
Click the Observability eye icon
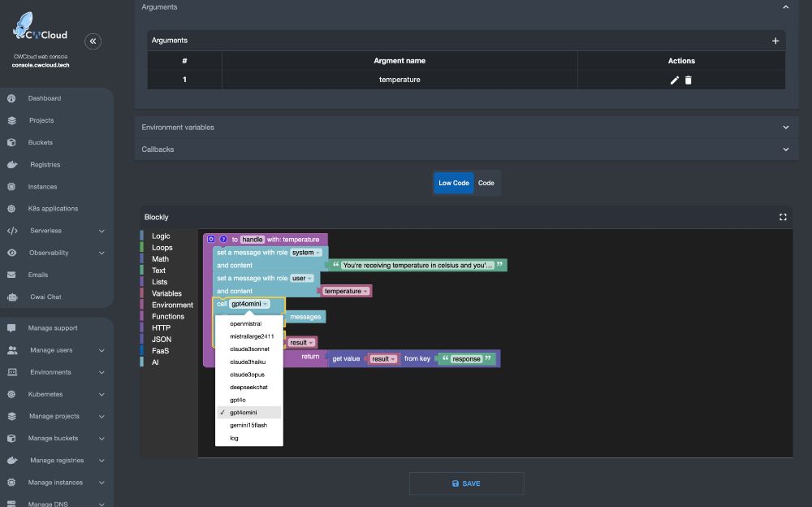11,253
